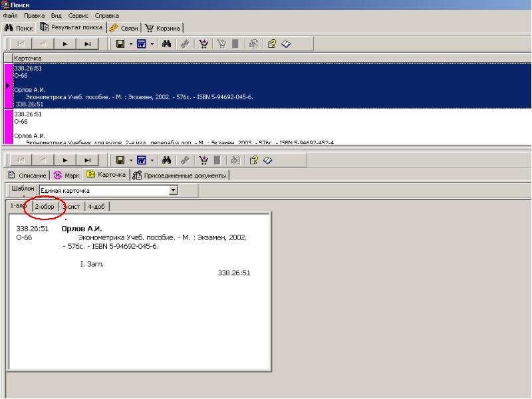Open save dropdown arrow in lower toolbar
Screen dimensions: 532x399
pyautogui.click(x=131, y=160)
